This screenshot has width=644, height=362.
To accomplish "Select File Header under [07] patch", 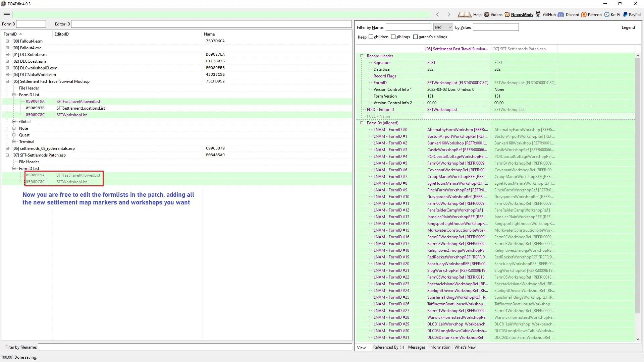I will tap(29, 162).
